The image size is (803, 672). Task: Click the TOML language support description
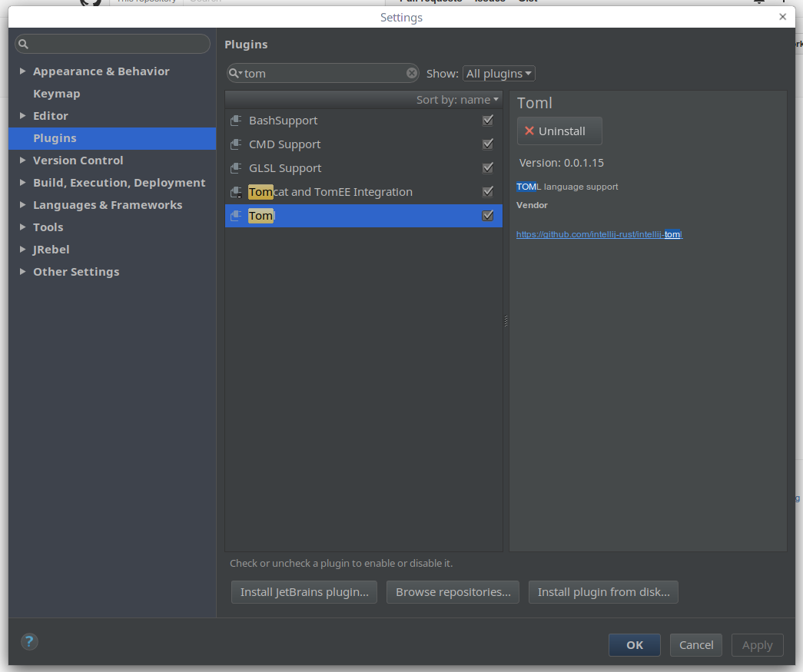pyautogui.click(x=567, y=187)
